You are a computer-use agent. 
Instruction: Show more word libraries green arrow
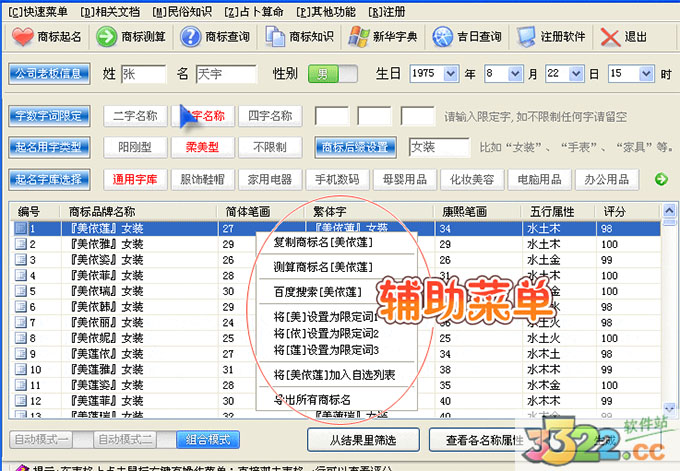tap(661, 179)
